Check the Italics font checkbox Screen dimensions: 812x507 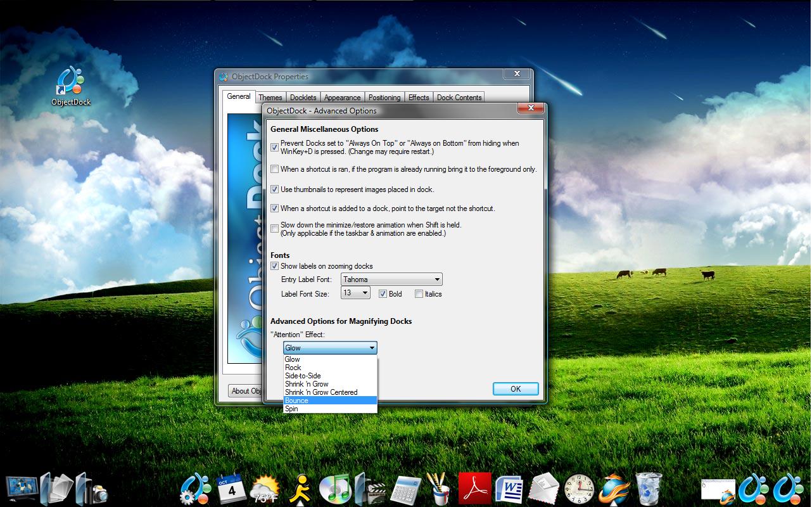click(419, 293)
